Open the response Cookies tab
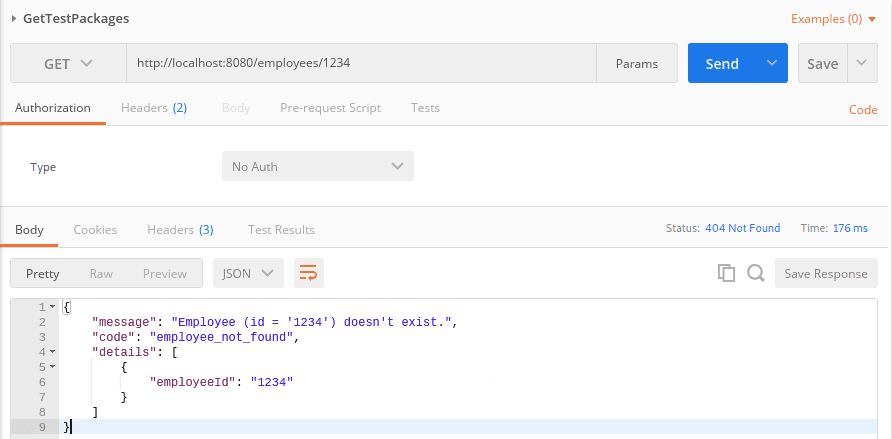The height and width of the screenshot is (439, 892). (x=95, y=230)
